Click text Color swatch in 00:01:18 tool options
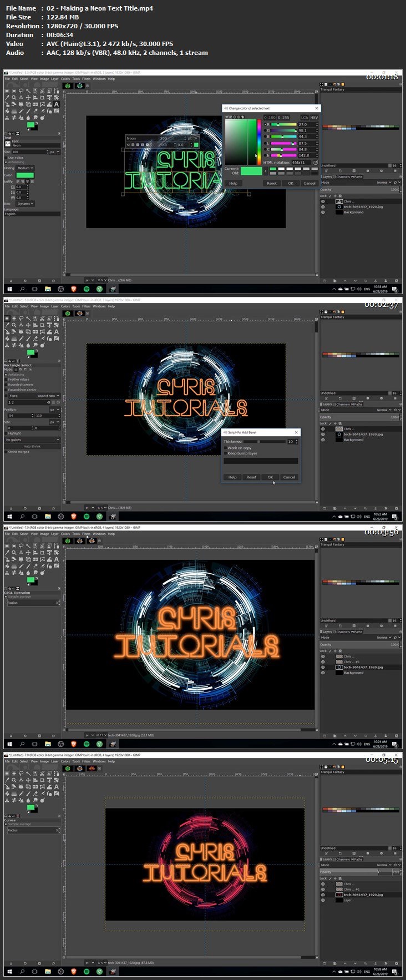The height and width of the screenshot is (980, 406). point(25,175)
